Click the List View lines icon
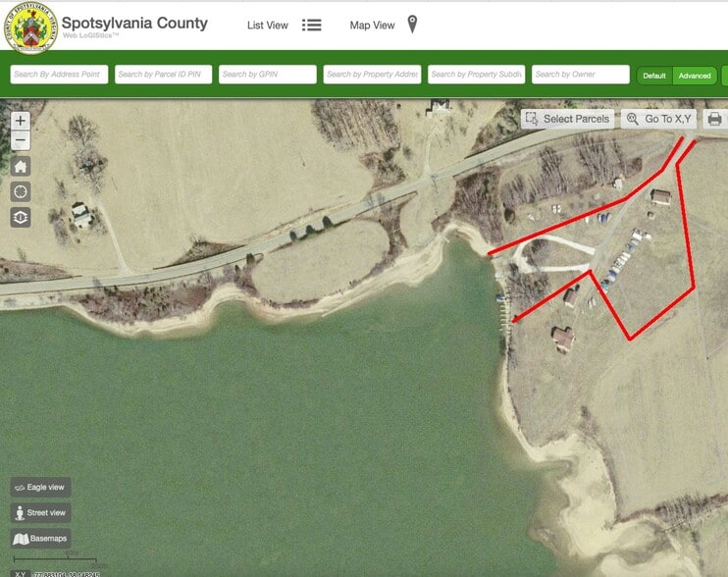This screenshot has width=728, height=577. [x=312, y=26]
